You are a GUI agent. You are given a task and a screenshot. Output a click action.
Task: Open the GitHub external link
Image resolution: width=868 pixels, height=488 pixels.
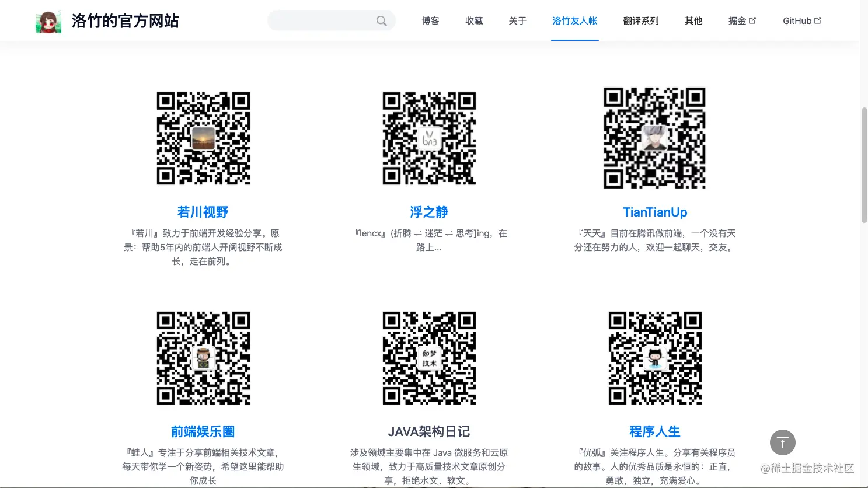coord(802,21)
